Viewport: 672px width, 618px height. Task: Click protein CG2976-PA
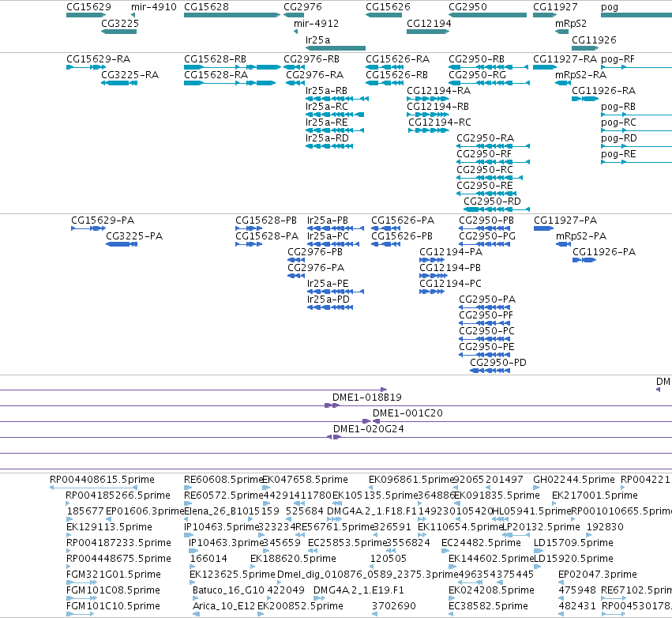point(316,268)
